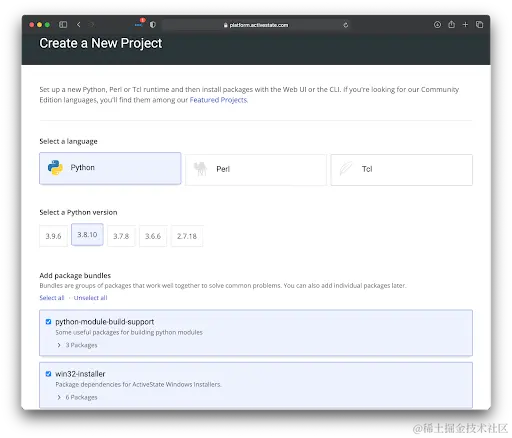Click the win32-installer bundle title
512x438 pixels.
pos(80,374)
